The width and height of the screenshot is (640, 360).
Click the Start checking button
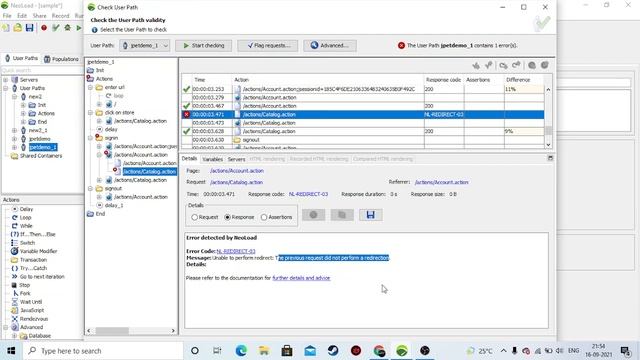(x=204, y=45)
